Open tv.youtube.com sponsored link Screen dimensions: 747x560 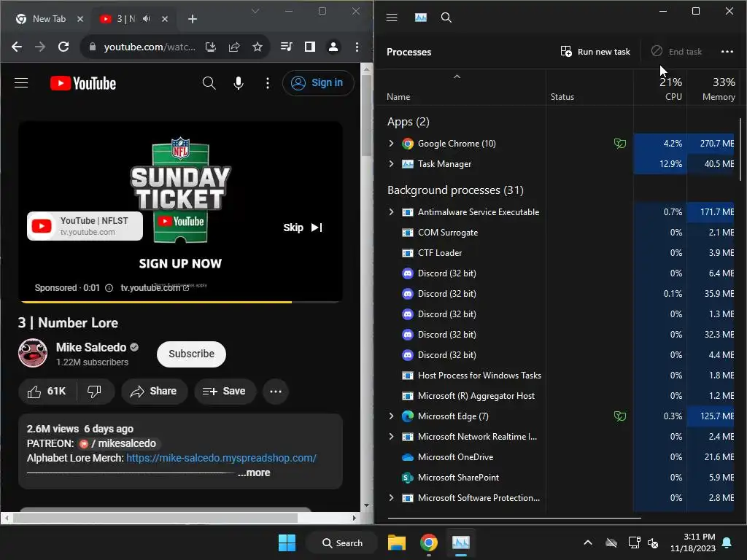pyautogui.click(x=155, y=287)
